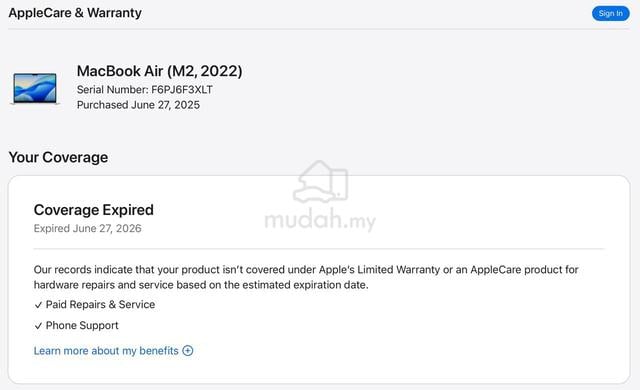Click the MacBook Air (M2, 2022) heading
640x390 pixels.
(x=160, y=71)
